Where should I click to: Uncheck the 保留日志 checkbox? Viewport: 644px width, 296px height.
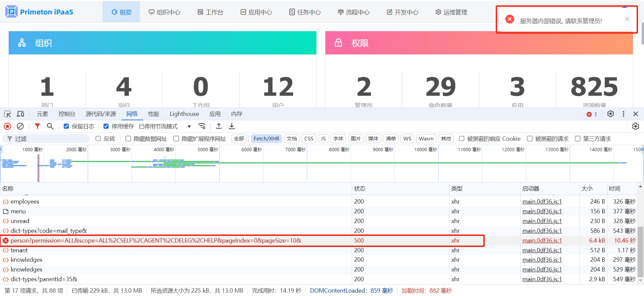(66, 126)
